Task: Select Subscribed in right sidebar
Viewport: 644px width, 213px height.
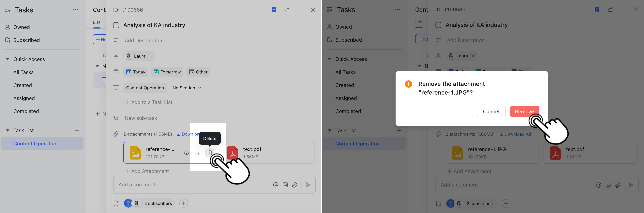Action: [348, 40]
